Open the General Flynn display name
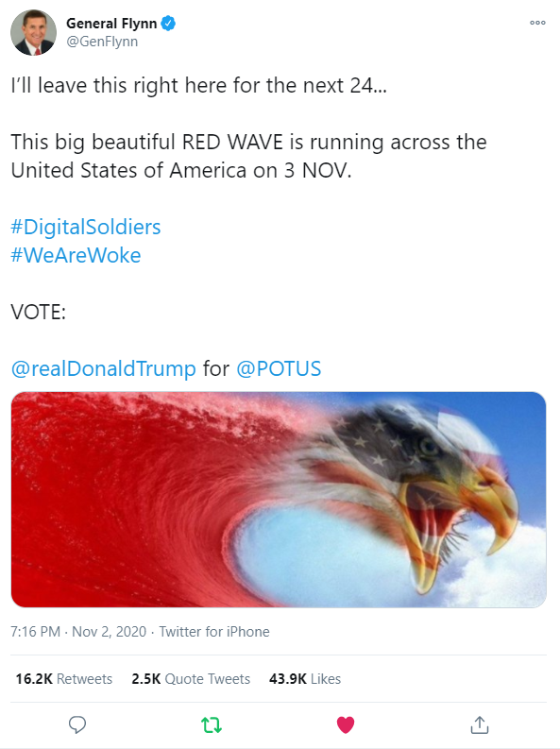This screenshot has height=749, width=560. (x=111, y=23)
